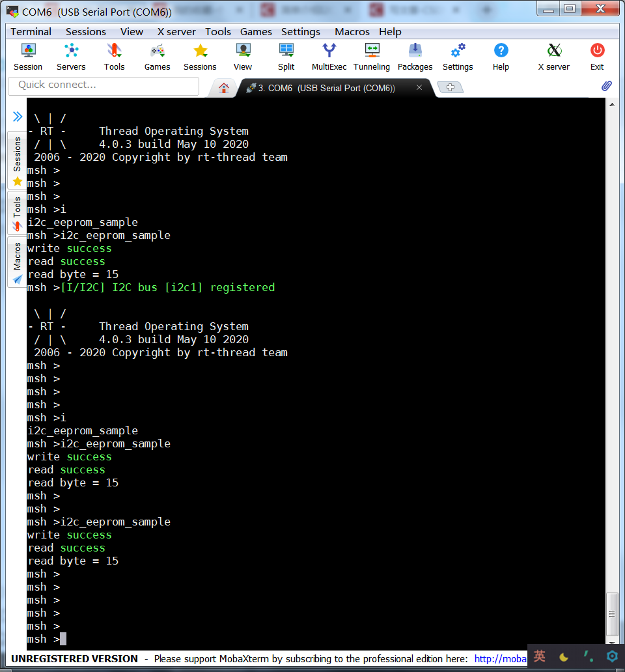Open the Macros side panel
Viewport: 625px width, 672px height.
pyautogui.click(x=16, y=254)
